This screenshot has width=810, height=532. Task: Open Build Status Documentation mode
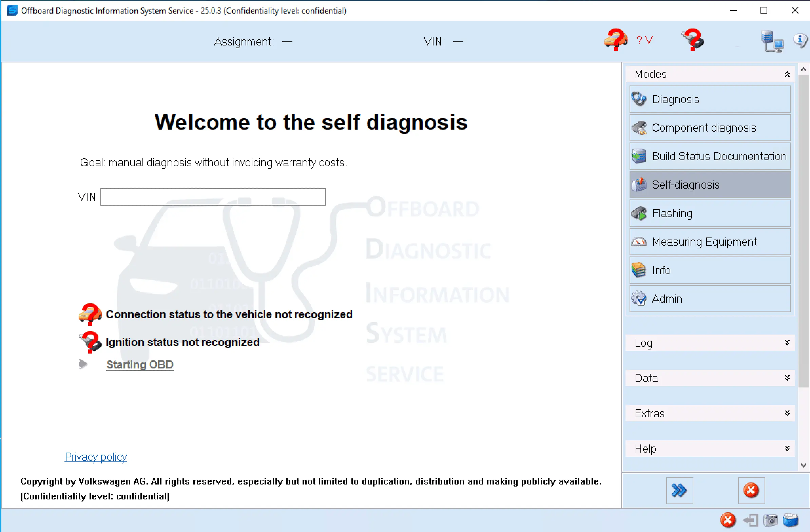[710, 156]
